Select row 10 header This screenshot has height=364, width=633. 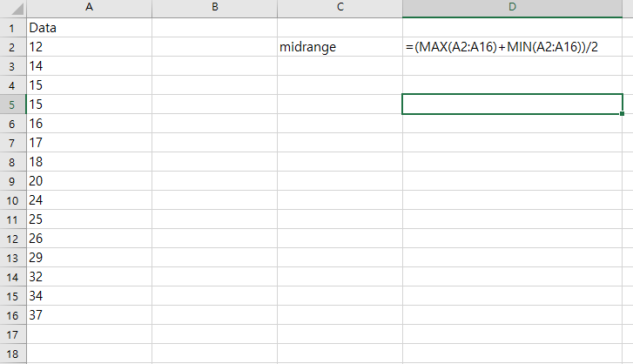pyautogui.click(x=13, y=200)
